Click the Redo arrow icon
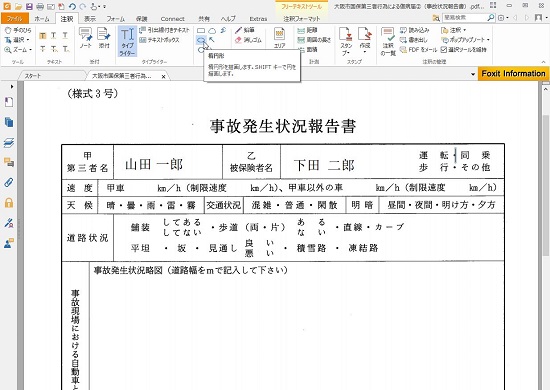Screen dimensions: 550x390 [83, 6]
